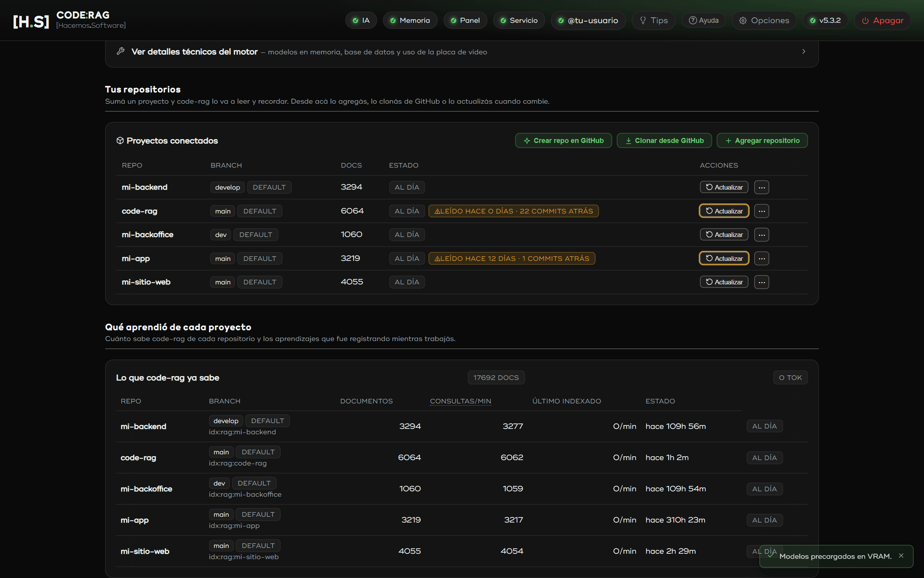This screenshot has width=924, height=578.
Task: Open more-actions menu for mi-backend
Action: click(762, 187)
